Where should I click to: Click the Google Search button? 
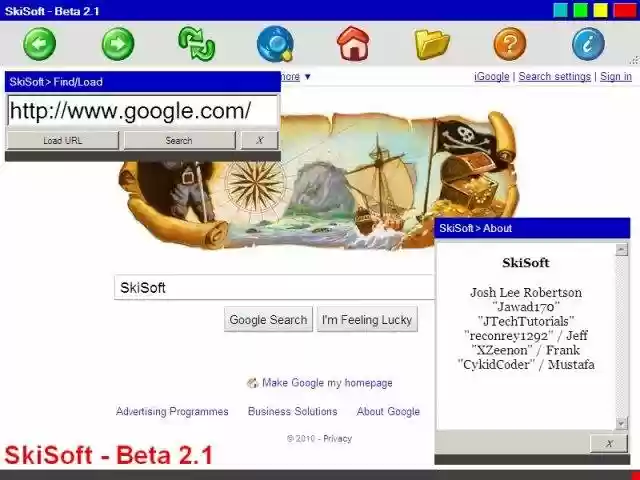268,320
